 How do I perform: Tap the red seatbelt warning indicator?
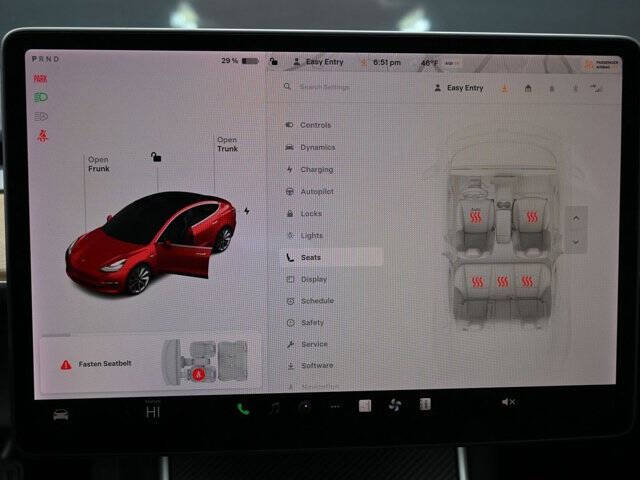pyautogui.click(x=42, y=136)
